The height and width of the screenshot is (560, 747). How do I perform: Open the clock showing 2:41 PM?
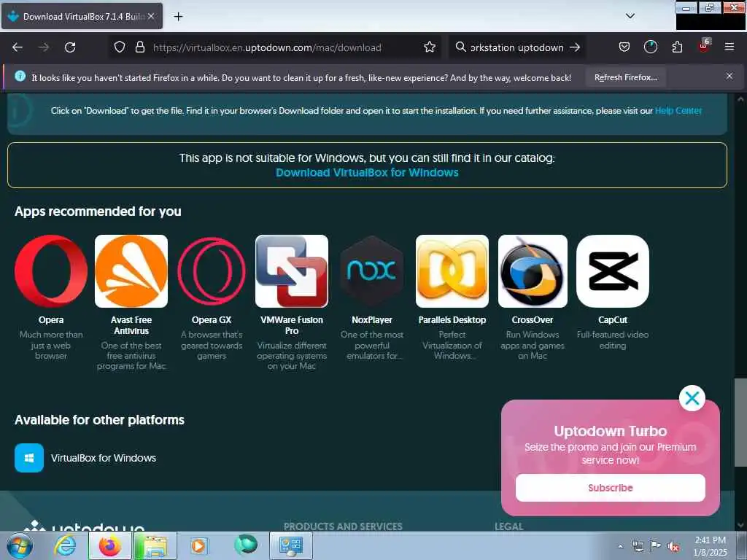(x=711, y=546)
